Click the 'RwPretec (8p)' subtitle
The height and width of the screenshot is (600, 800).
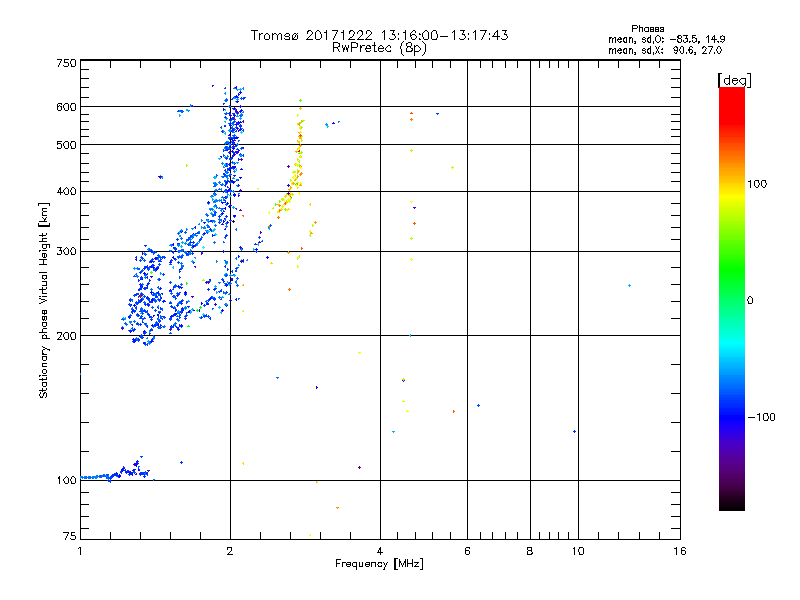pyautogui.click(x=379, y=48)
